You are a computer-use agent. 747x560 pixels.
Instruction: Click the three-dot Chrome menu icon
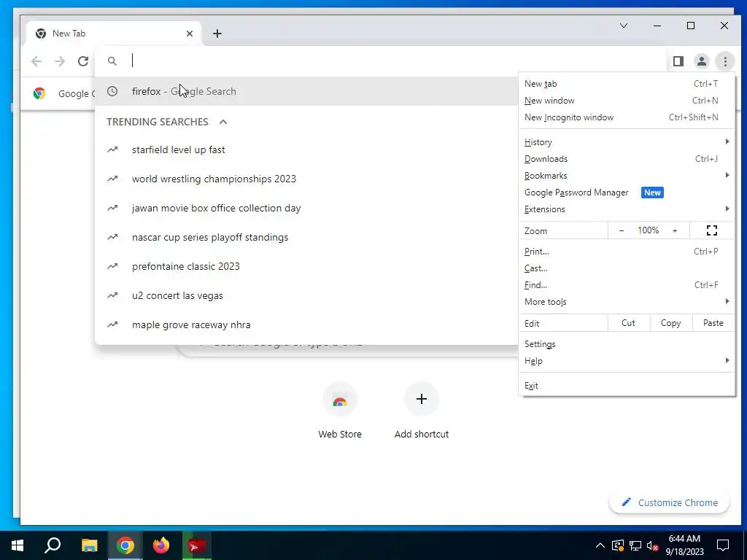coord(725,61)
